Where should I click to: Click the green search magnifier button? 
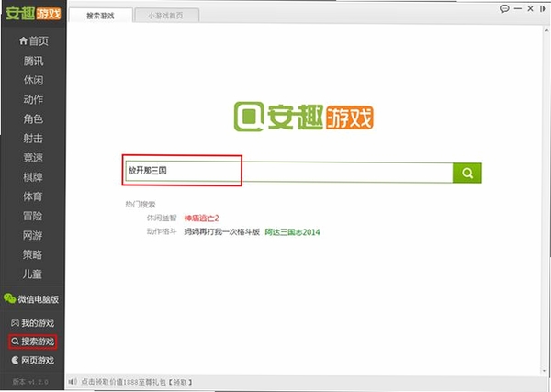click(467, 173)
